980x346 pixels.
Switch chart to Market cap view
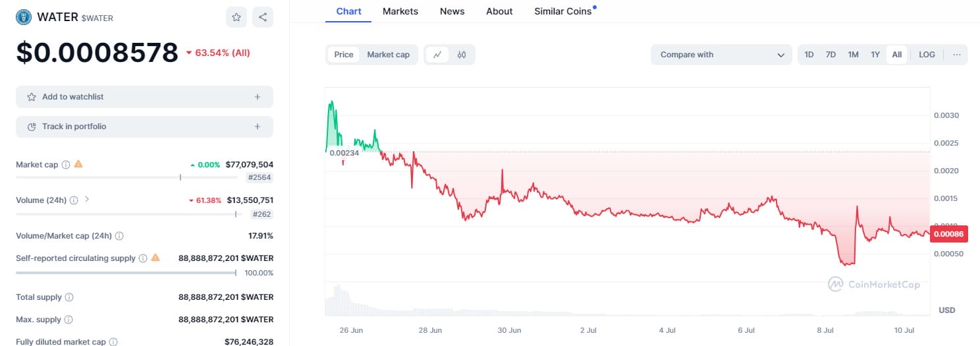point(388,55)
